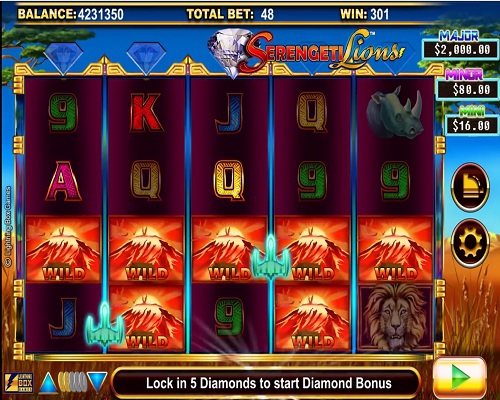Image resolution: width=500 pixels, height=400 pixels.
Task: Click the pink A symbol on reel one
Action: pyautogui.click(x=63, y=181)
